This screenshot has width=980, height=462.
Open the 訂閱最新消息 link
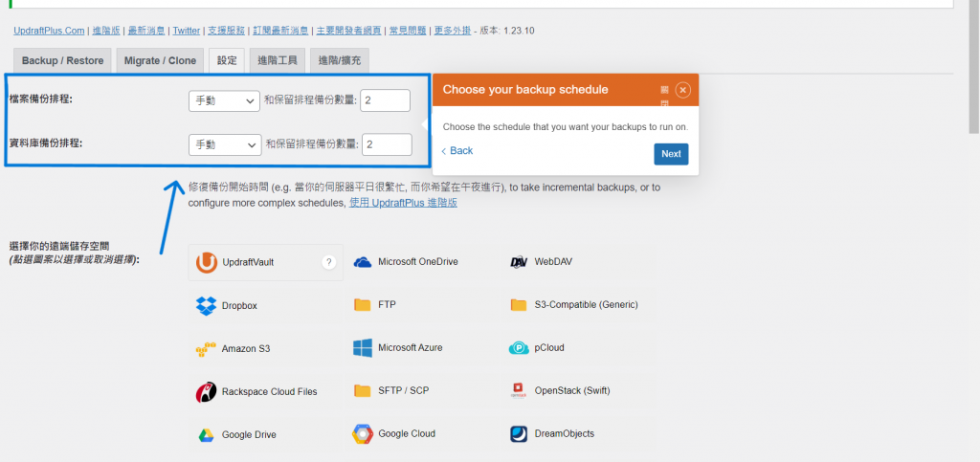[280, 31]
